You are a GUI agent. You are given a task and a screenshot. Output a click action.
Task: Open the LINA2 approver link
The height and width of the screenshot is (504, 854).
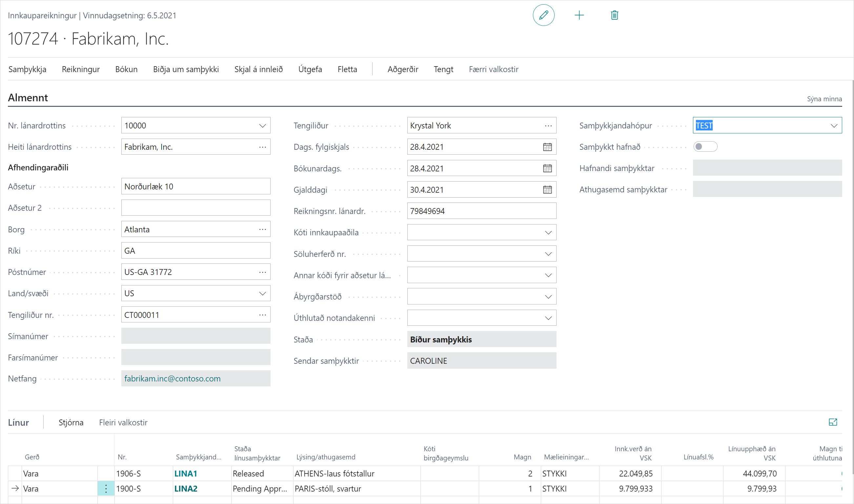pyautogui.click(x=186, y=489)
